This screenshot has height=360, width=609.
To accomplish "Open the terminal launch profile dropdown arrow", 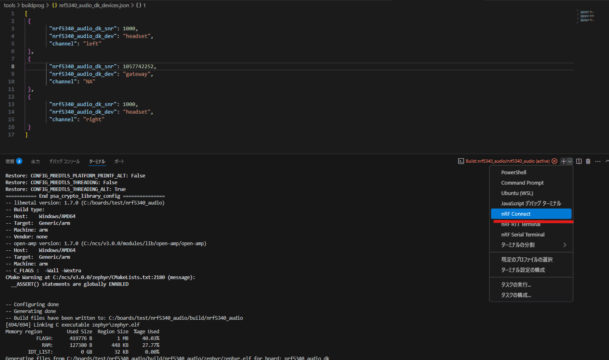I will click(x=570, y=161).
